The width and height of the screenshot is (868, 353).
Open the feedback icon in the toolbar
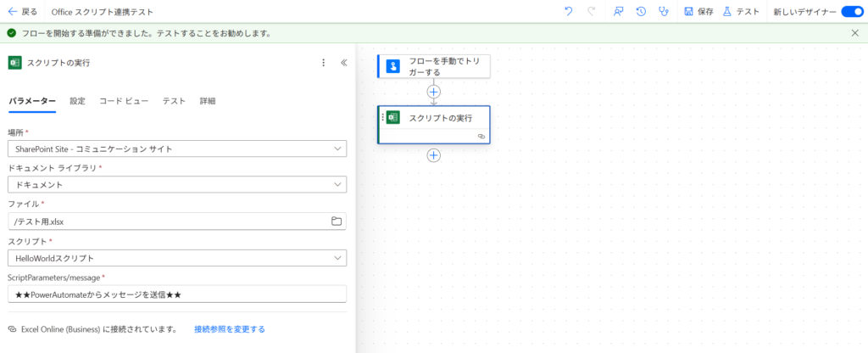619,12
